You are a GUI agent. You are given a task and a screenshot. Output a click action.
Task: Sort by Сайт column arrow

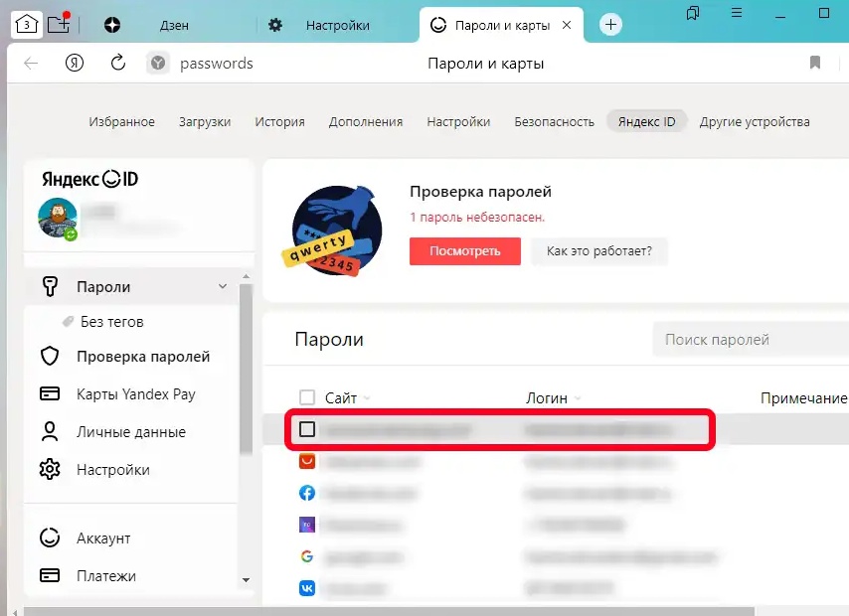click(x=367, y=398)
